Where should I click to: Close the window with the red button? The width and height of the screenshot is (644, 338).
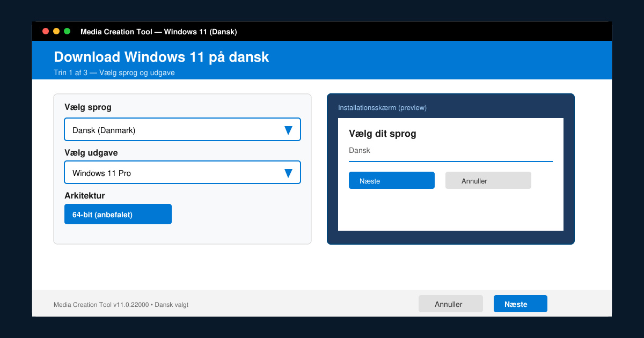46,31
